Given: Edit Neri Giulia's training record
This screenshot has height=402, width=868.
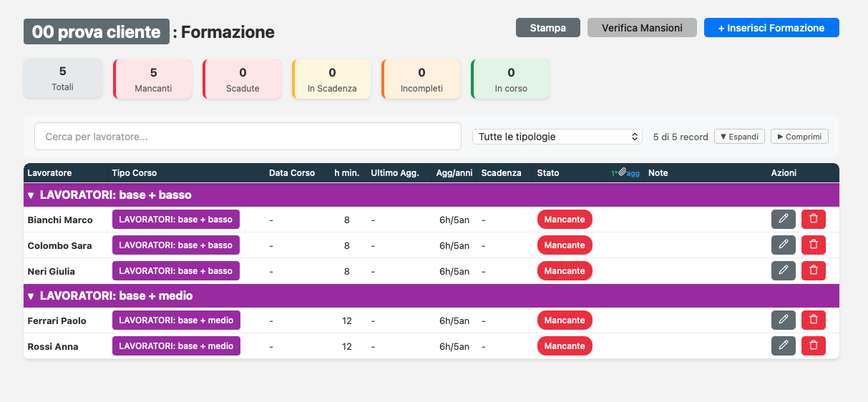Looking at the screenshot, I should tap(784, 271).
